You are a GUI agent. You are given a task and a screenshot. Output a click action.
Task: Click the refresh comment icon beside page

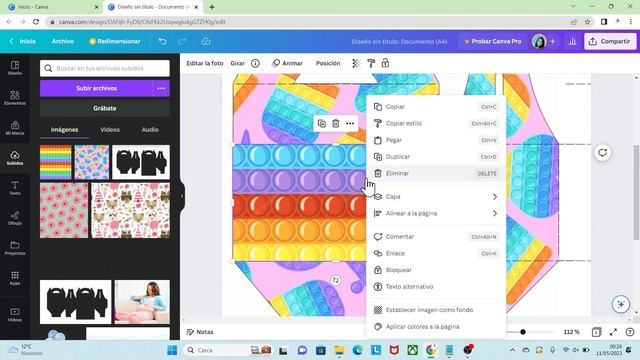[x=602, y=153]
